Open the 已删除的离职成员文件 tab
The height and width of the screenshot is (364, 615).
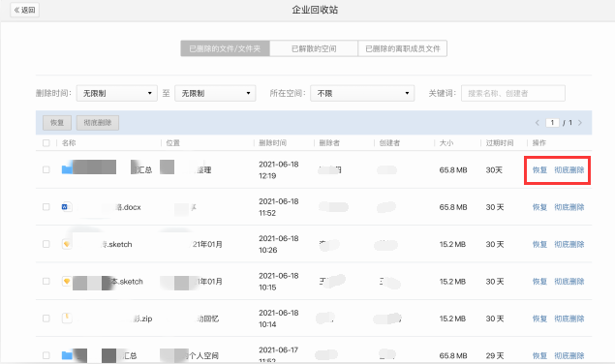pyautogui.click(x=403, y=48)
